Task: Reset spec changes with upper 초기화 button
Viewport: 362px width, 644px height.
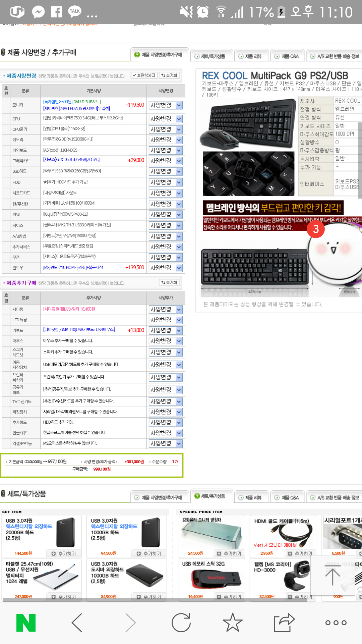Action: [169, 75]
